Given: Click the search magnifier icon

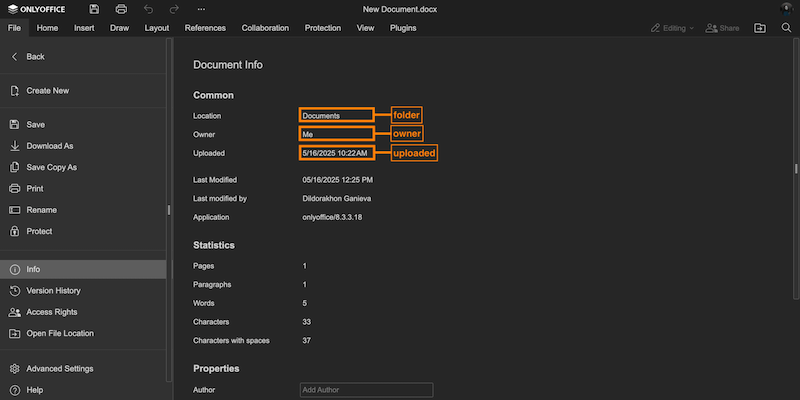Looking at the screenshot, I should 784,28.
